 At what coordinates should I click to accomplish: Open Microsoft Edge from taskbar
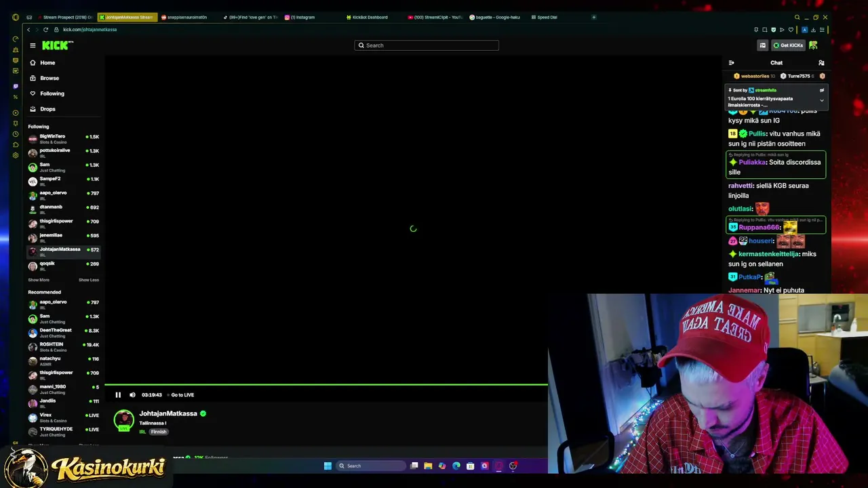click(x=456, y=466)
